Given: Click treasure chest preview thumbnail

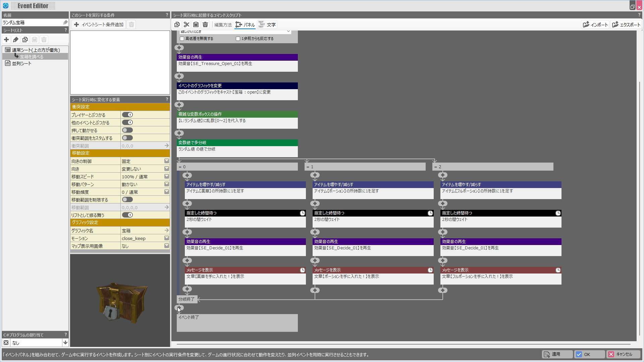Looking at the screenshot, I should [120, 300].
